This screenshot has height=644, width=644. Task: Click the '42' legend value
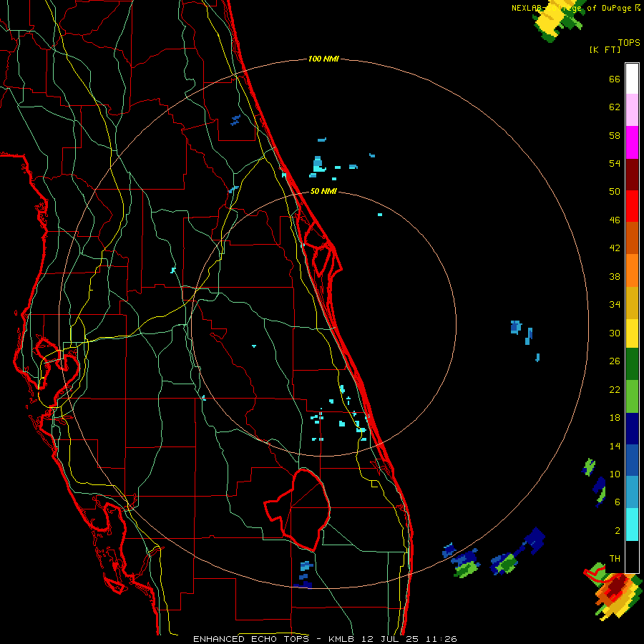(x=615, y=248)
